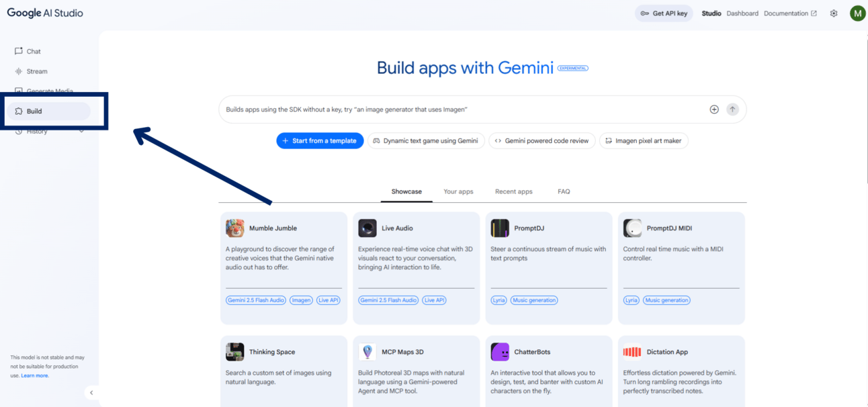The height and width of the screenshot is (407, 868).
Task: Click the Stream label in sidebar
Action: coord(37,71)
